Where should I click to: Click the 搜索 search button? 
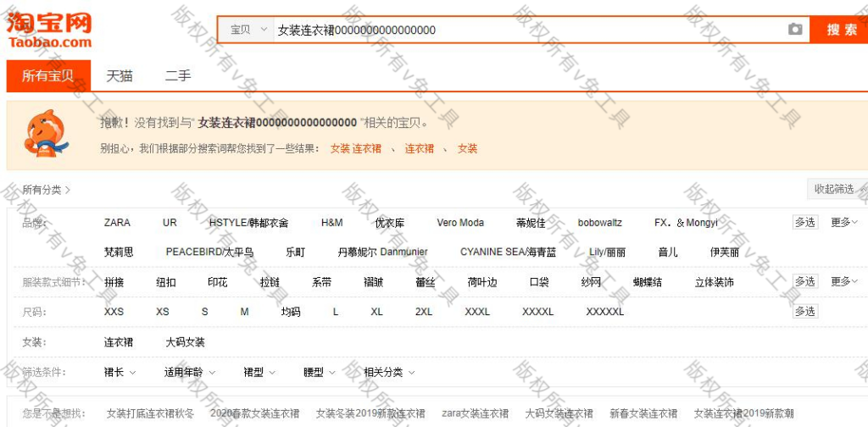(841, 30)
